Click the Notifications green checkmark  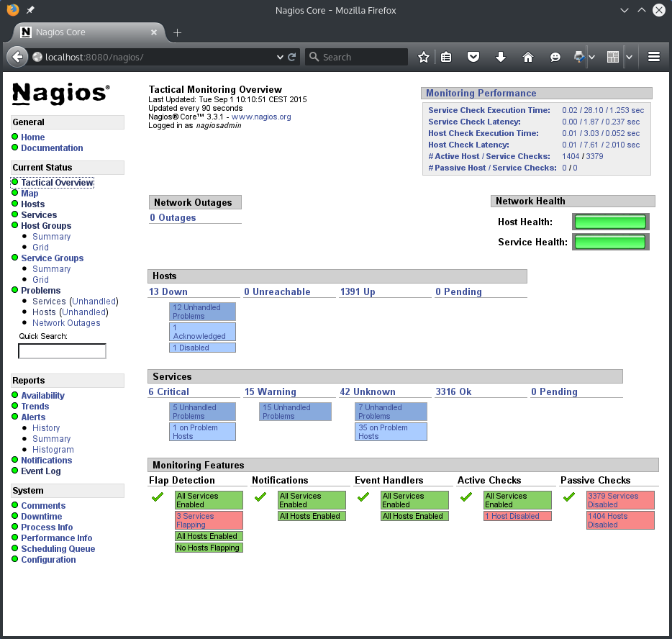[260, 497]
